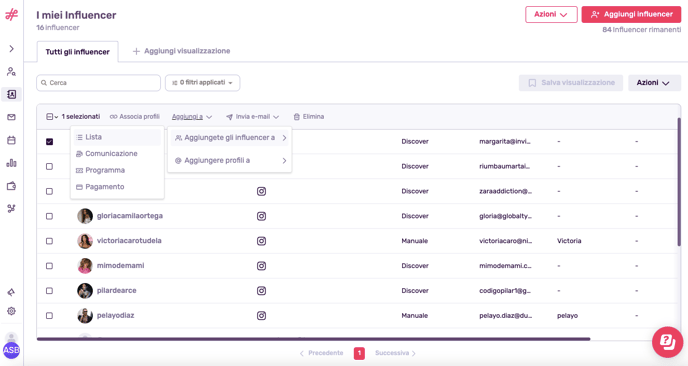Open the calendar icon in sidebar
688x366 pixels.
(11, 140)
